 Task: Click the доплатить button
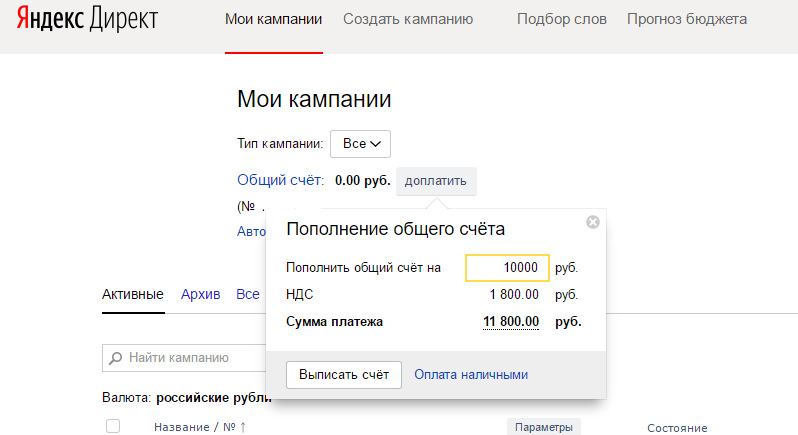tap(436, 181)
